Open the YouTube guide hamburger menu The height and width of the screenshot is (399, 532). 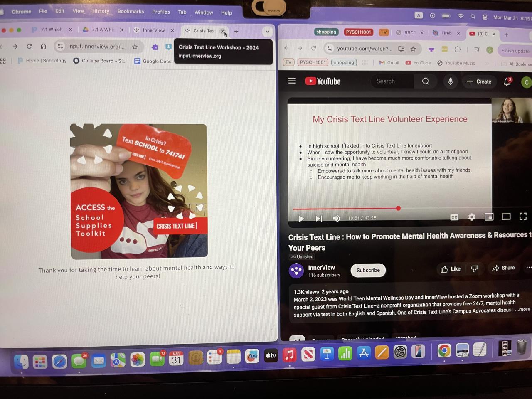(x=292, y=81)
